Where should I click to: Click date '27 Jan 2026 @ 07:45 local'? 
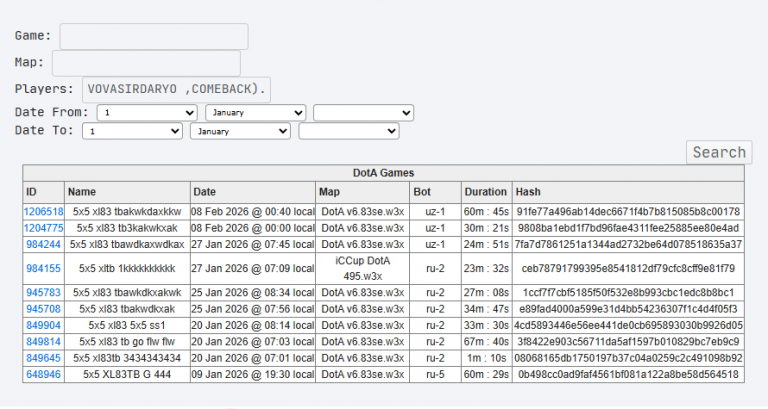click(253, 244)
